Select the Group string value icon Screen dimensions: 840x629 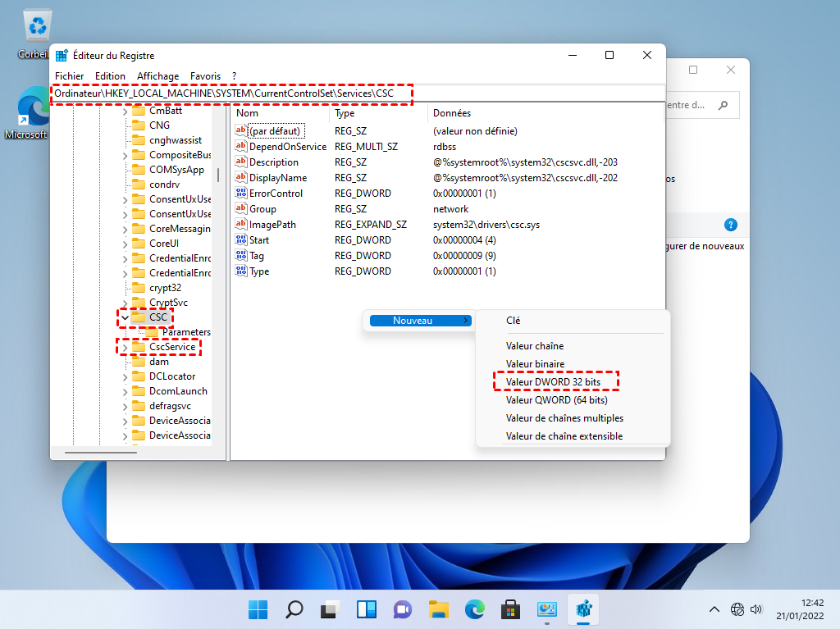pyautogui.click(x=241, y=208)
